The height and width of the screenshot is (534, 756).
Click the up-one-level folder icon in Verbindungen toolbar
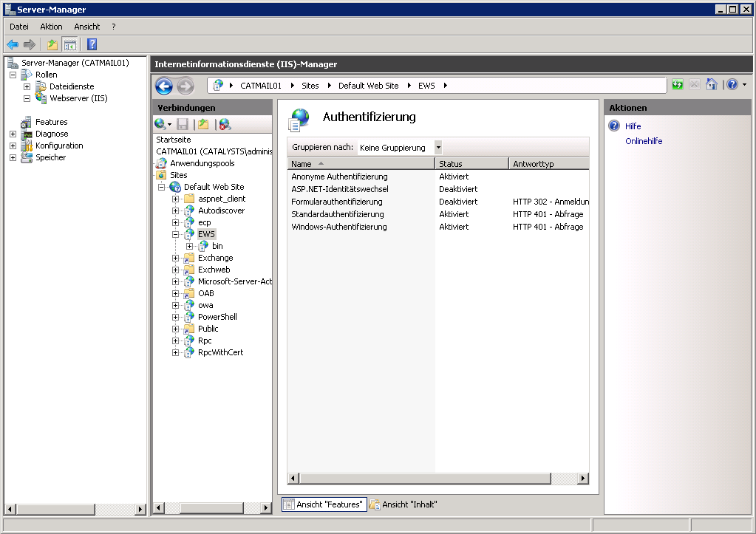click(x=203, y=124)
